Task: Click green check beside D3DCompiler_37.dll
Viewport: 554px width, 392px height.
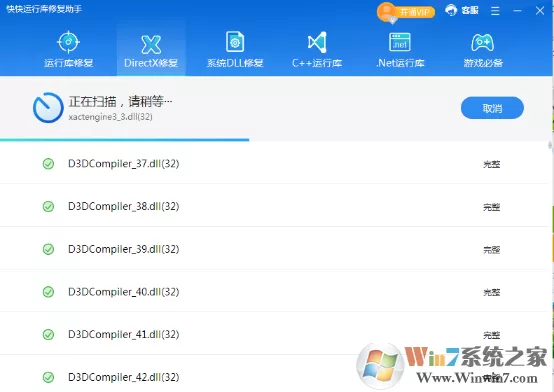Action: [x=48, y=164]
